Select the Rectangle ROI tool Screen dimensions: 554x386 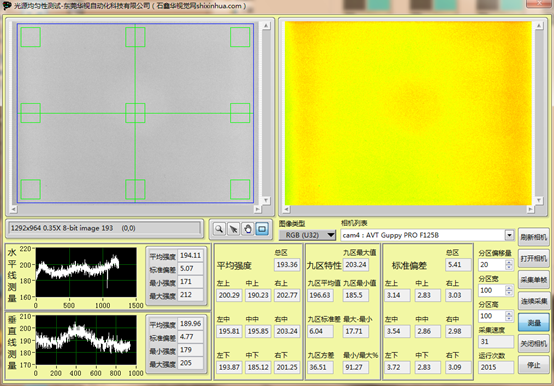[262, 229]
